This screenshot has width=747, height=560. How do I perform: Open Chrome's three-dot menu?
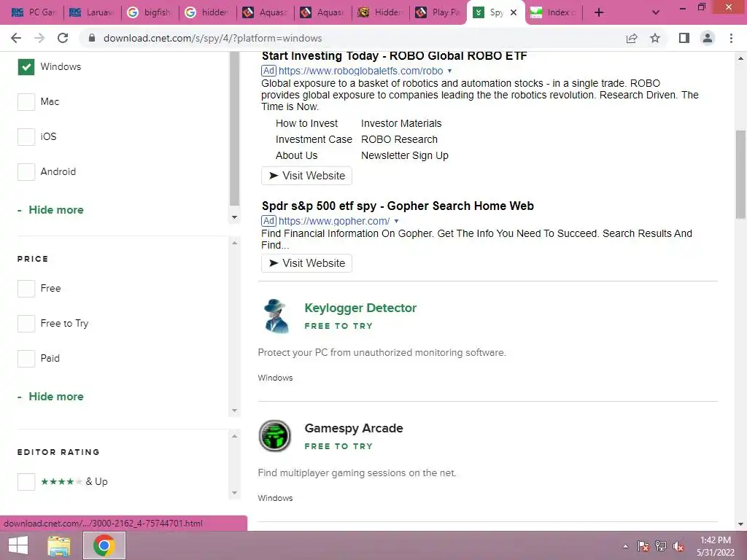pyautogui.click(x=731, y=38)
